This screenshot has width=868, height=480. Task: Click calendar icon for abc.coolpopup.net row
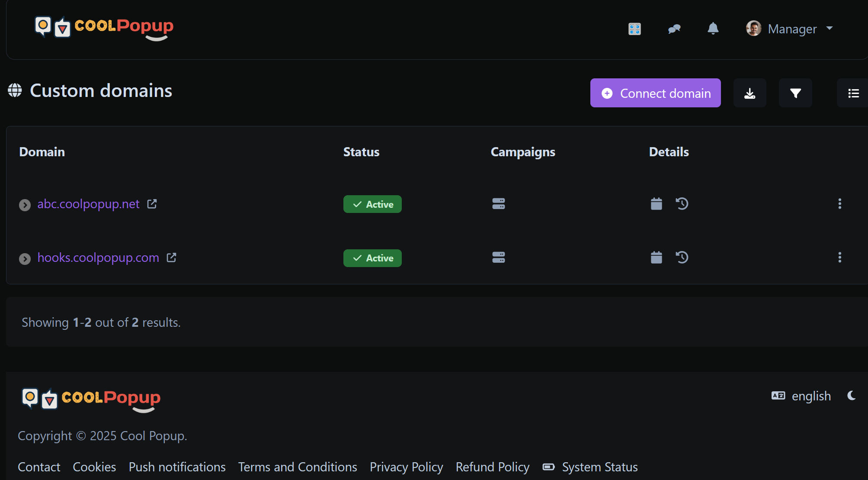coord(656,204)
